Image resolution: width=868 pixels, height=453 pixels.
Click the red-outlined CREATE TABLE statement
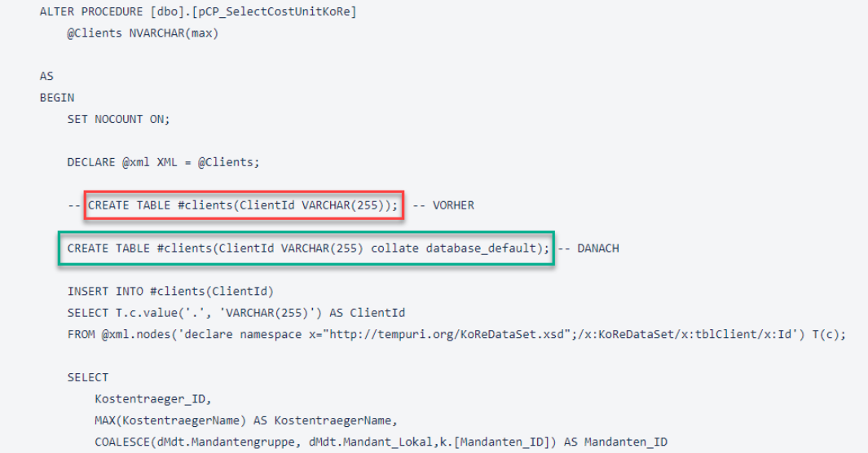coord(244,205)
